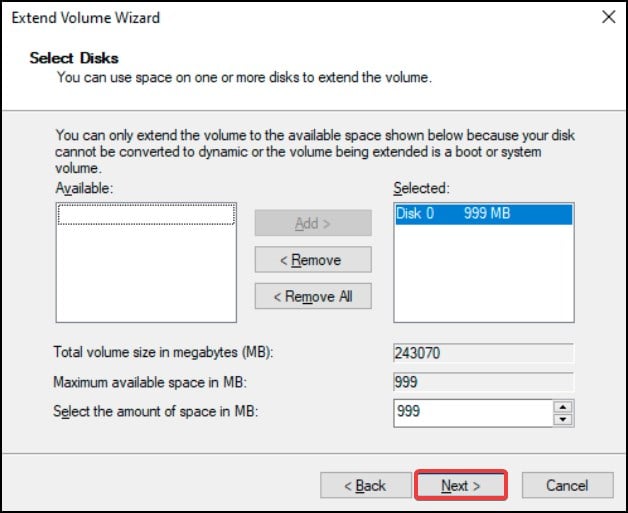This screenshot has width=628, height=513.
Task: Cancel the Extend Volume Wizard
Action: [x=568, y=485]
